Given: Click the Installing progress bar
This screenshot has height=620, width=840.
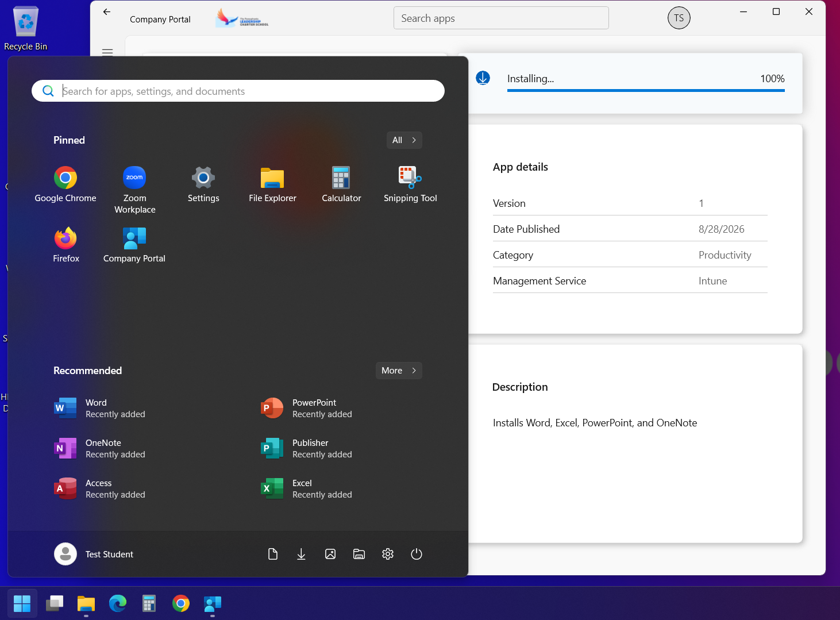Looking at the screenshot, I should [646, 90].
